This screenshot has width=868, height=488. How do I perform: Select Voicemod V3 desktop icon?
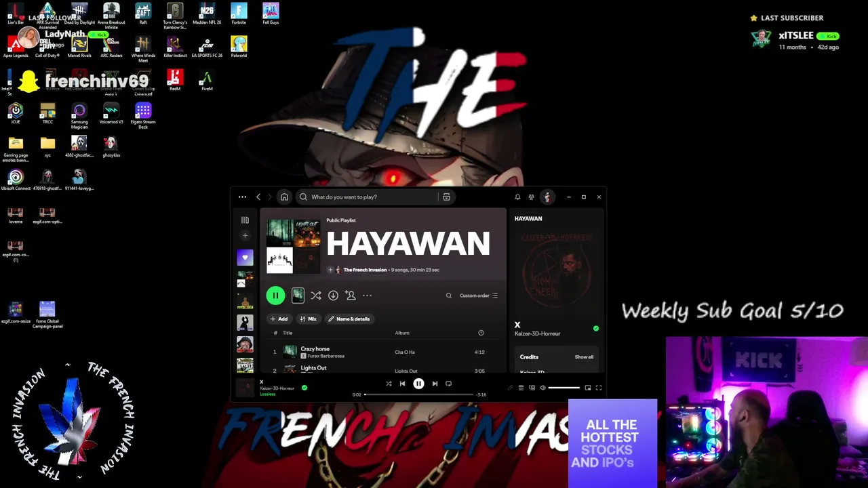click(111, 113)
